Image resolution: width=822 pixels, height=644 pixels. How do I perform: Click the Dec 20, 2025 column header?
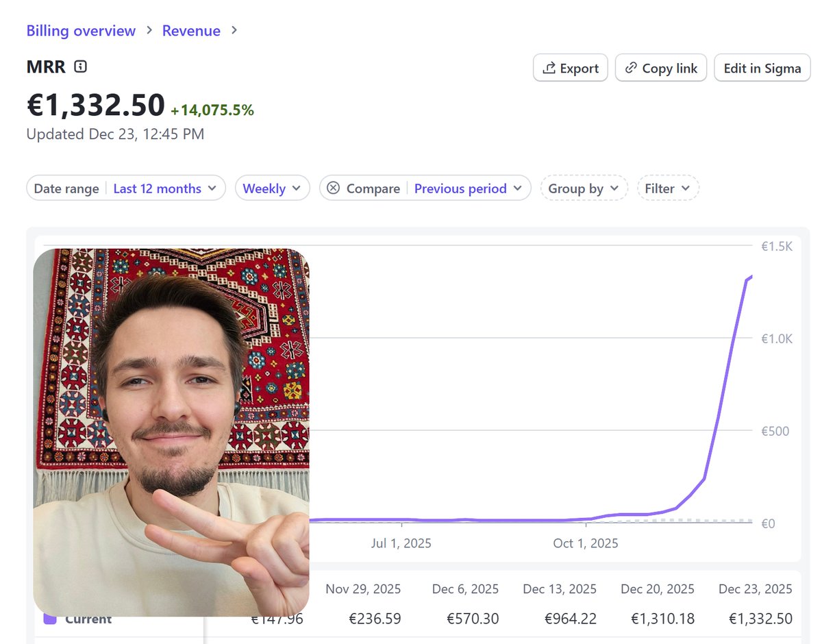tap(658, 589)
